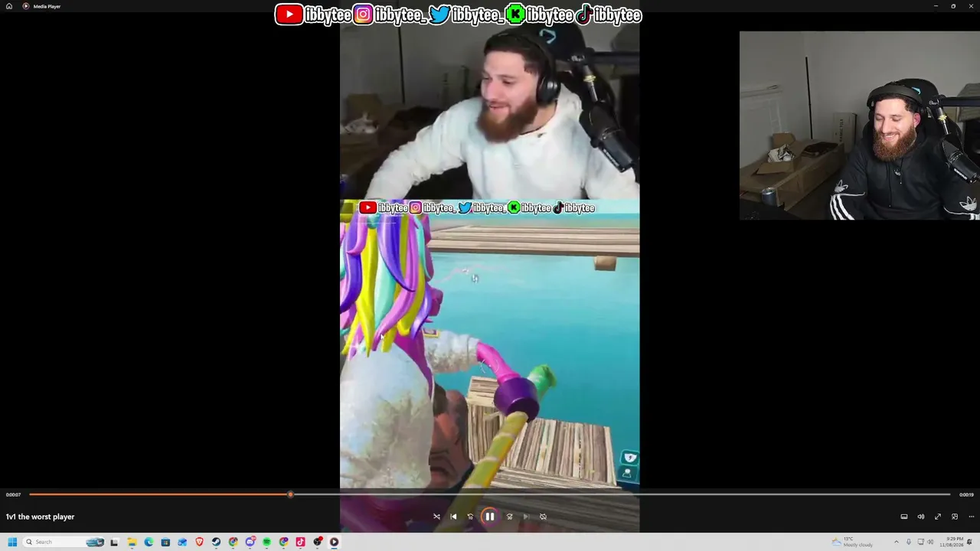
Task: Pause the video playback
Action: click(x=489, y=517)
